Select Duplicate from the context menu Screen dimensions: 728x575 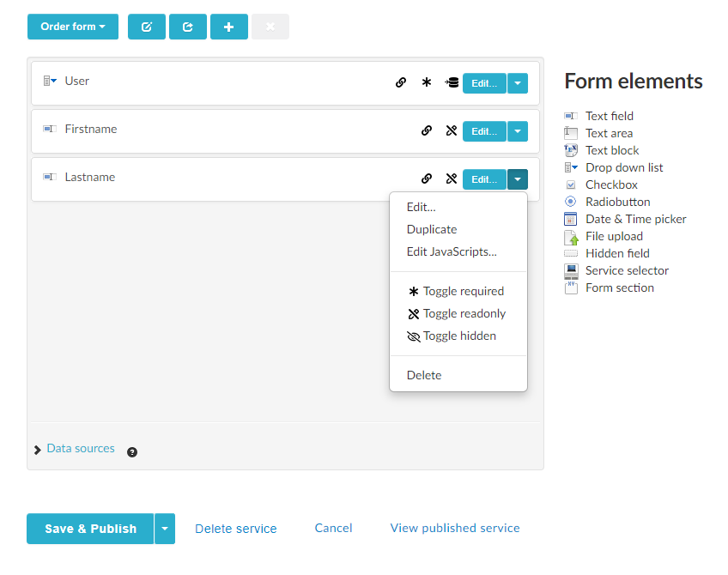pos(432,229)
